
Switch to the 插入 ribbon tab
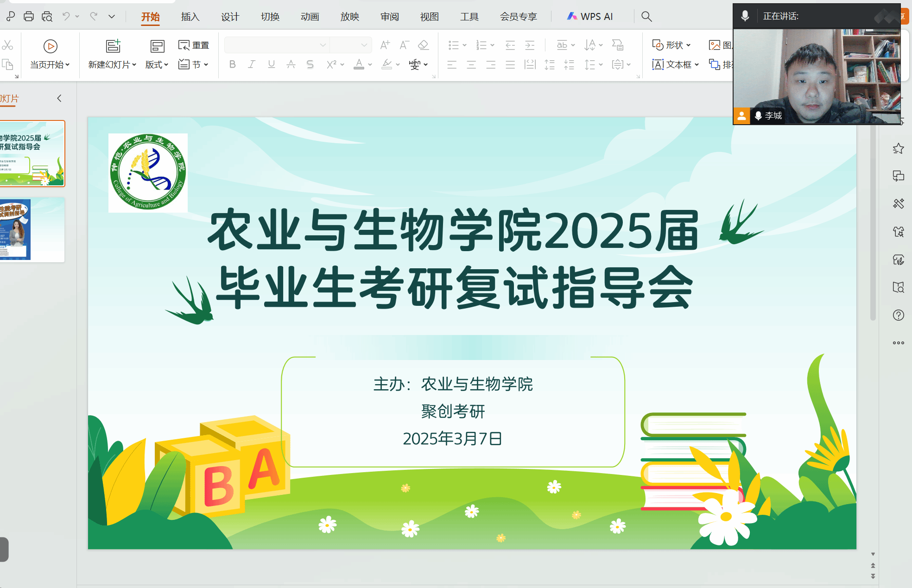click(190, 17)
